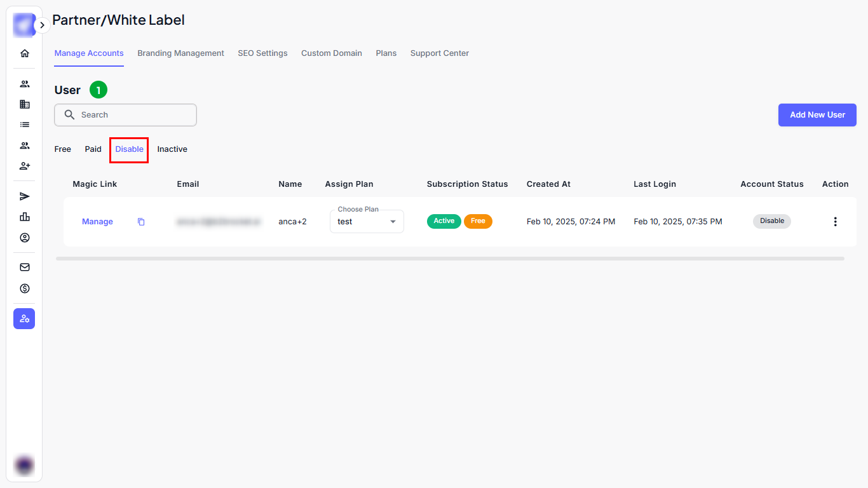Click into the Search input field

point(133,115)
